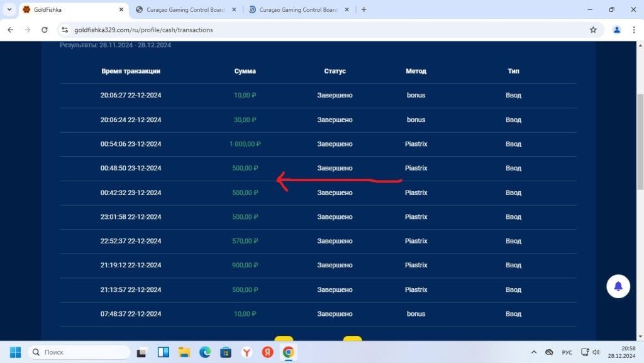Open the Windows Start menu
The width and height of the screenshot is (644, 363).
(15, 352)
